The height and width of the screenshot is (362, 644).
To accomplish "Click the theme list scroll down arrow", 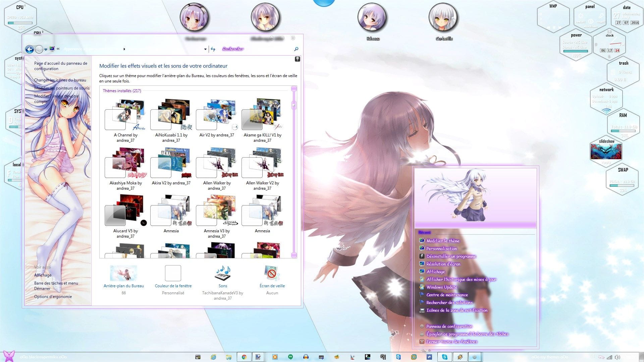I will pyautogui.click(x=294, y=255).
